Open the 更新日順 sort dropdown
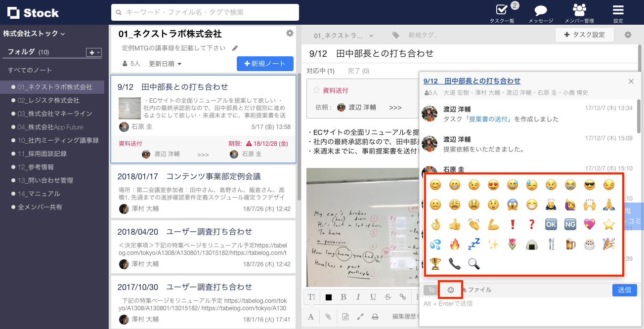 point(165,64)
